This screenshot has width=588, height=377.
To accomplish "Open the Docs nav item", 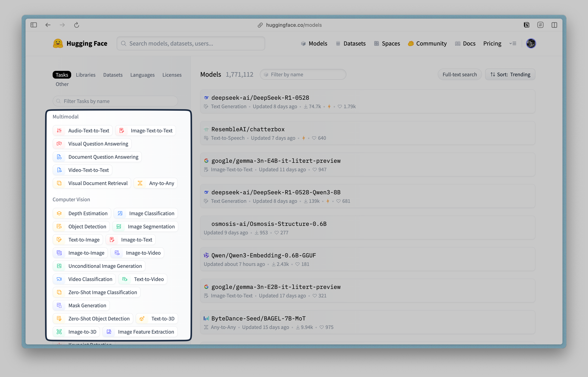I will 465,44.
